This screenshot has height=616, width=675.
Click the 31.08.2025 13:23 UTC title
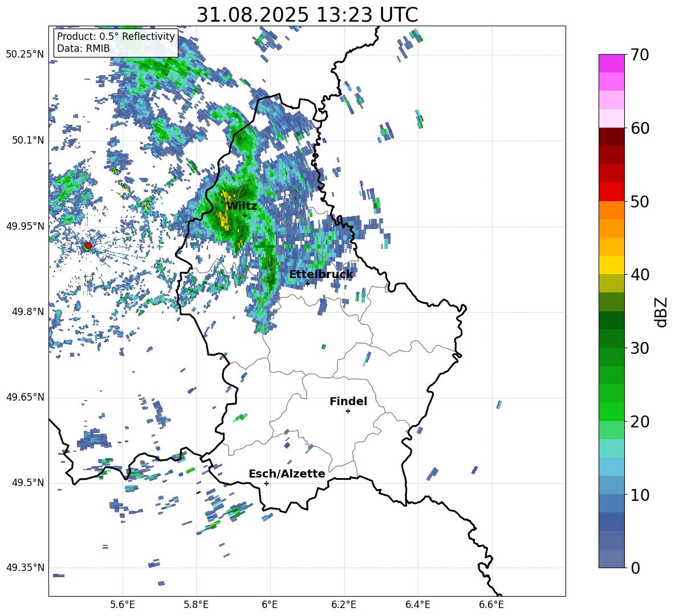point(307,15)
